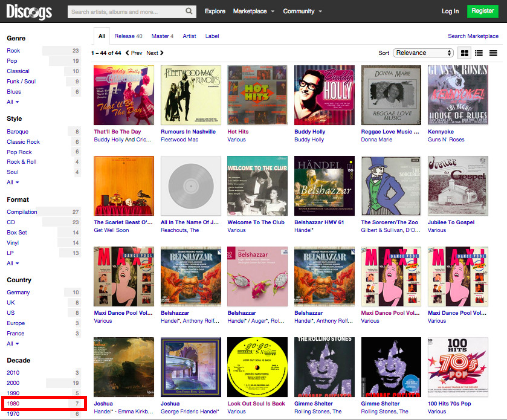Filter by Blues genre
Image resolution: width=507 pixels, height=420 pixels.
point(13,92)
